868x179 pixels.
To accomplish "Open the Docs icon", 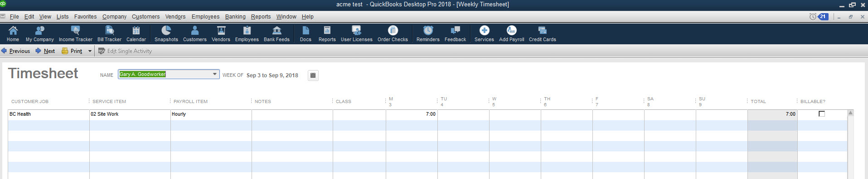I will 306,34.
